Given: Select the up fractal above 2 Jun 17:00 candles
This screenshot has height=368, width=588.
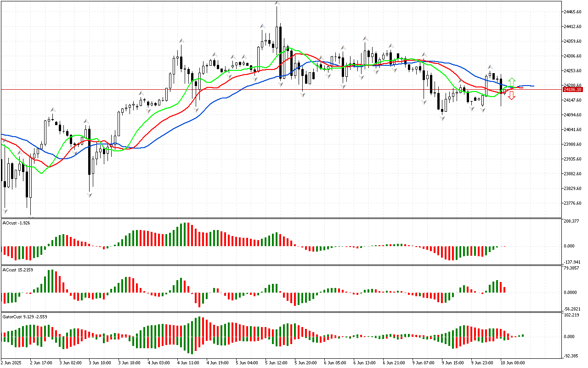Looking at the screenshot, I should (52, 109).
